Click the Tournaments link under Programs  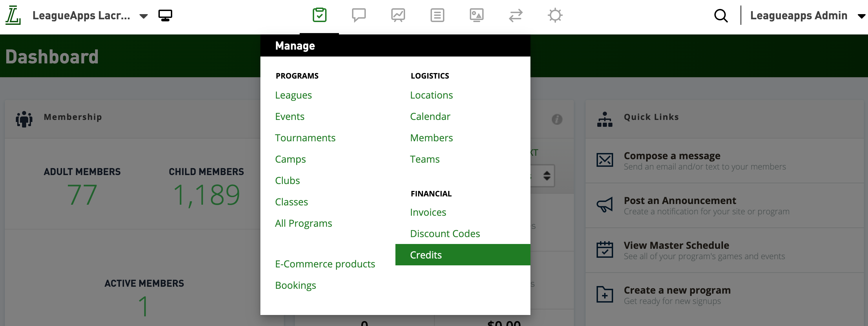click(x=305, y=138)
